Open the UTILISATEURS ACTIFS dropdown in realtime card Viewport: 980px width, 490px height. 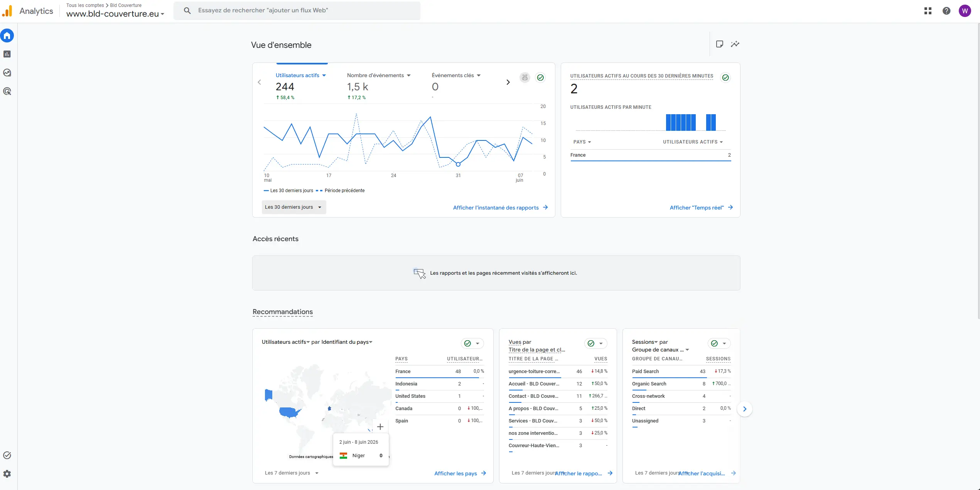point(693,142)
